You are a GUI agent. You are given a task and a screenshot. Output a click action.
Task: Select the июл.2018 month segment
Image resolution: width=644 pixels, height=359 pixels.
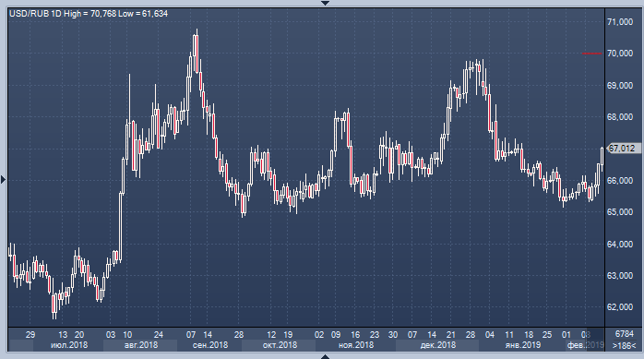coord(68,345)
